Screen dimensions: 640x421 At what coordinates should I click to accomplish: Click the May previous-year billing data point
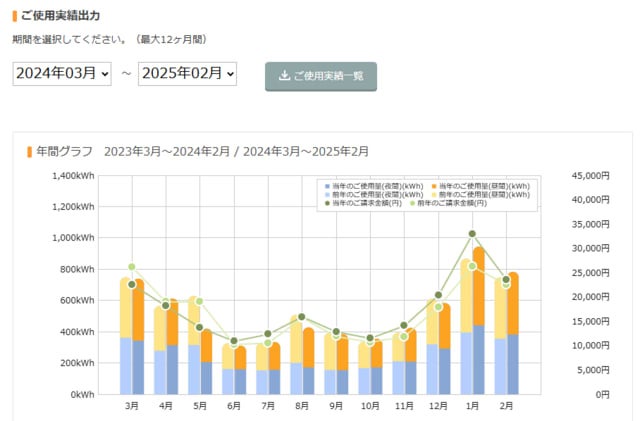click(x=199, y=301)
